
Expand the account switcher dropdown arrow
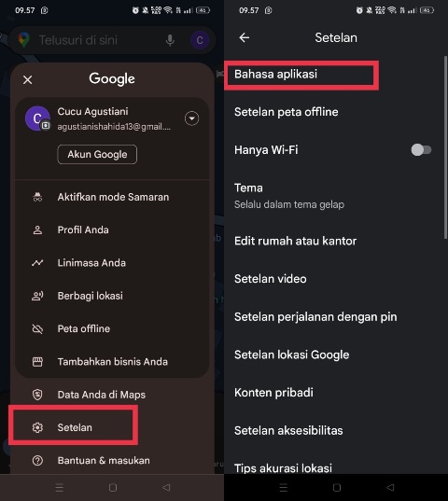tap(191, 118)
